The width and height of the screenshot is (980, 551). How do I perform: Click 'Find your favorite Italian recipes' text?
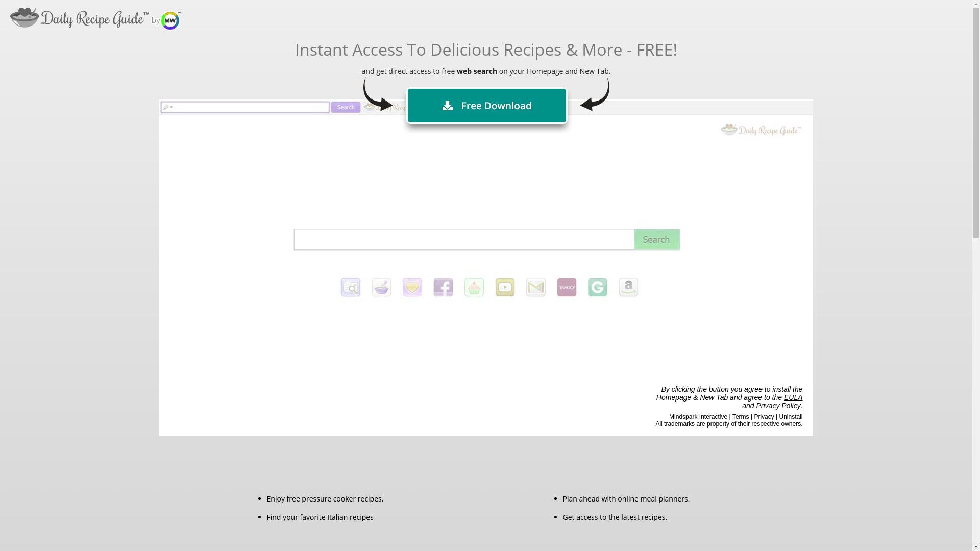320,517
